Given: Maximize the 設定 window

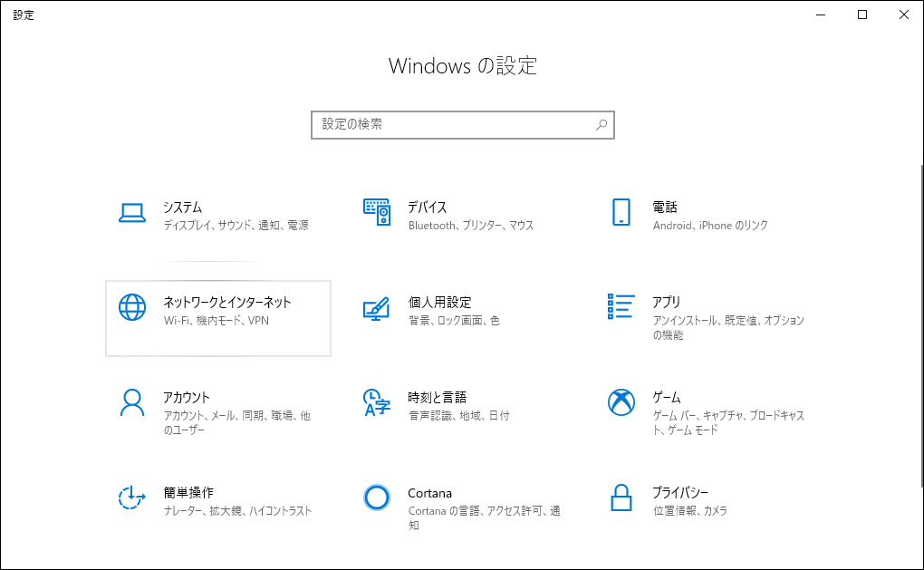Looking at the screenshot, I should (x=862, y=14).
